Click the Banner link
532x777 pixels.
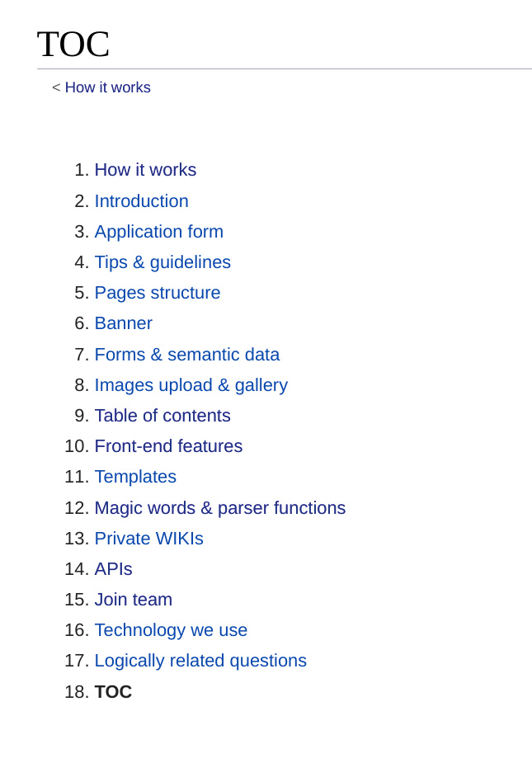pos(123,323)
